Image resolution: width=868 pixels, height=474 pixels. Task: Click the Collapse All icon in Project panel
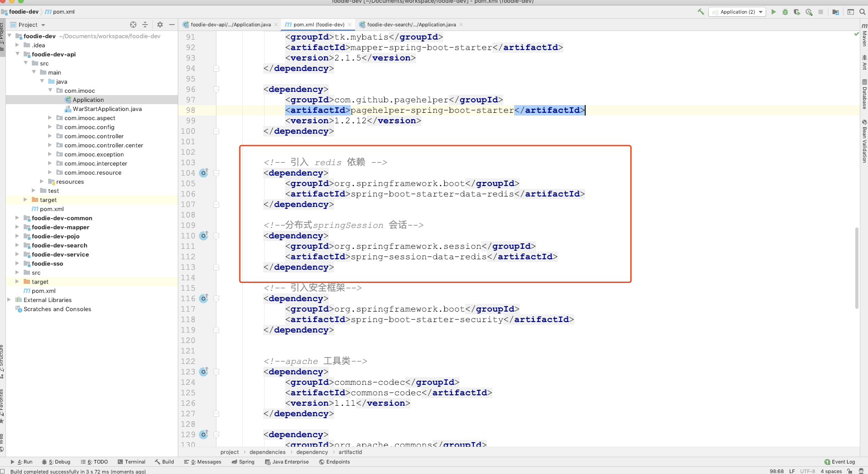point(145,25)
